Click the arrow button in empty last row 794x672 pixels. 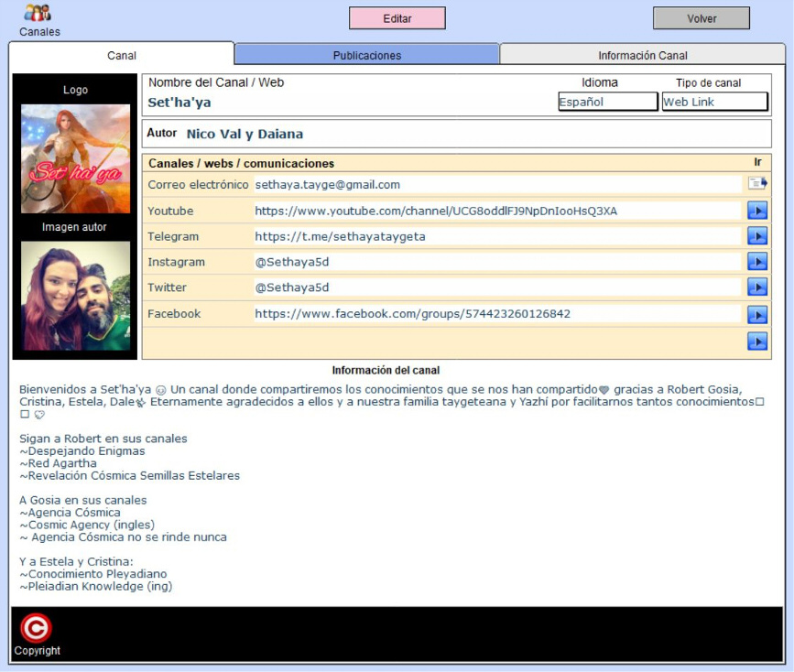[756, 341]
